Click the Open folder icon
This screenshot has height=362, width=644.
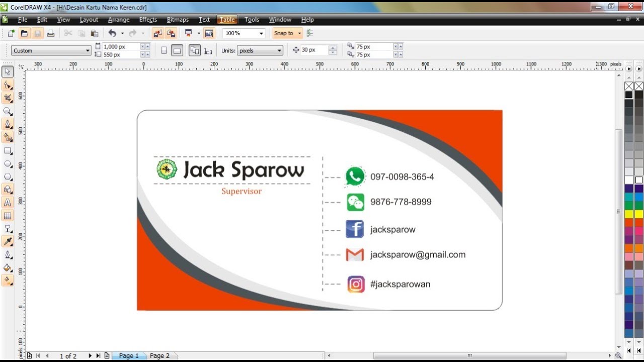[x=24, y=33]
